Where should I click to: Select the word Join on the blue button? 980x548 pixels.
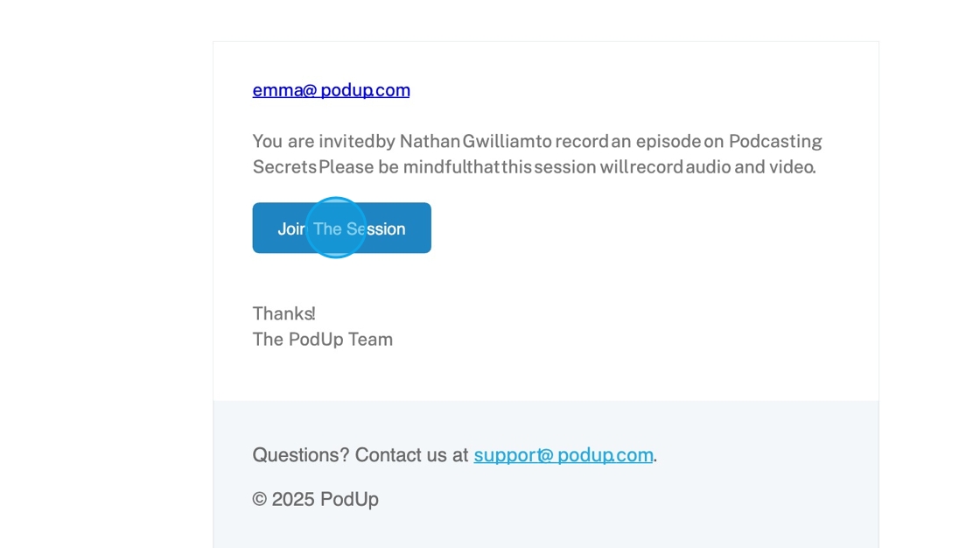[x=292, y=229]
